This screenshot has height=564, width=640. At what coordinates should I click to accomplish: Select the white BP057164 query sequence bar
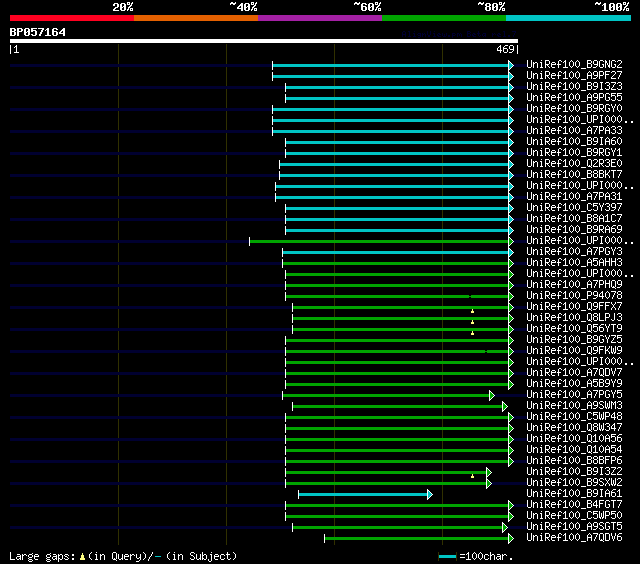click(x=264, y=41)
